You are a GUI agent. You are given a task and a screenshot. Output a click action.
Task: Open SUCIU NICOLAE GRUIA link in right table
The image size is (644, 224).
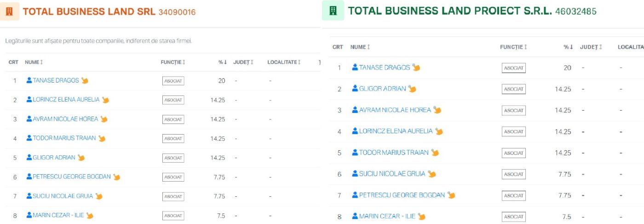pyautogui.click(x=392, y=174)
